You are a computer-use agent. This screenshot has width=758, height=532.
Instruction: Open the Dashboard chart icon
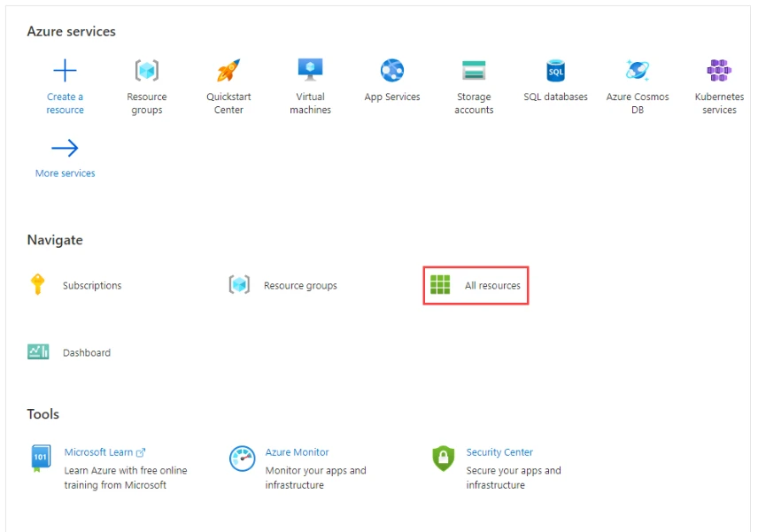[x=37, y=352]
